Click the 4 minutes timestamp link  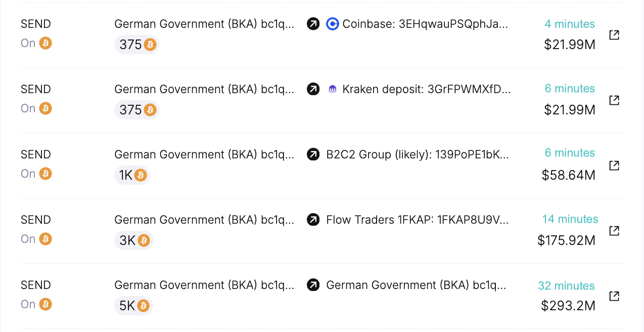[x=570, y=24]
